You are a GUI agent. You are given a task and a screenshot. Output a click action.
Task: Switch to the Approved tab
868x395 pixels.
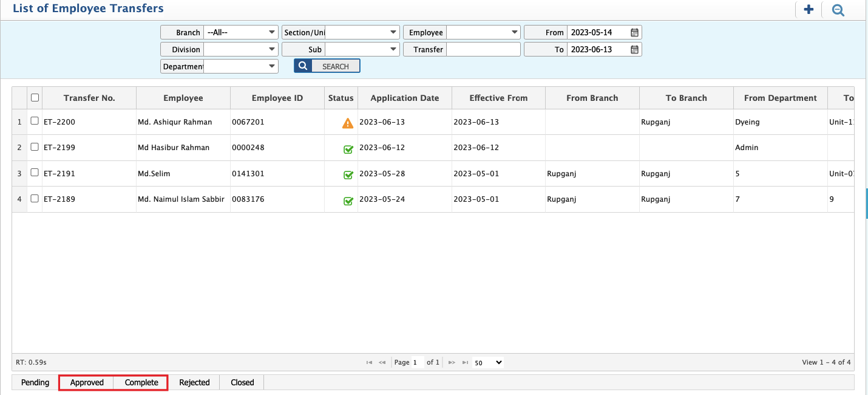coord(87,382)
